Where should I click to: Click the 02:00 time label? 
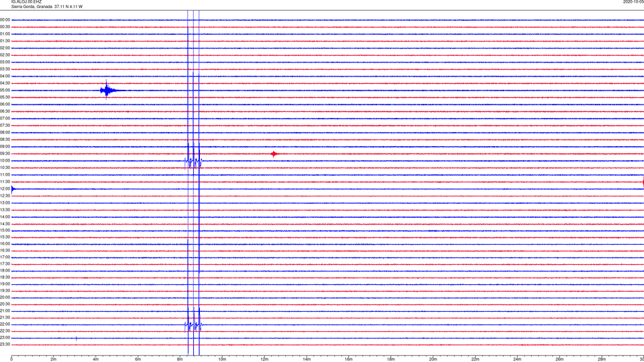[5, 48]
